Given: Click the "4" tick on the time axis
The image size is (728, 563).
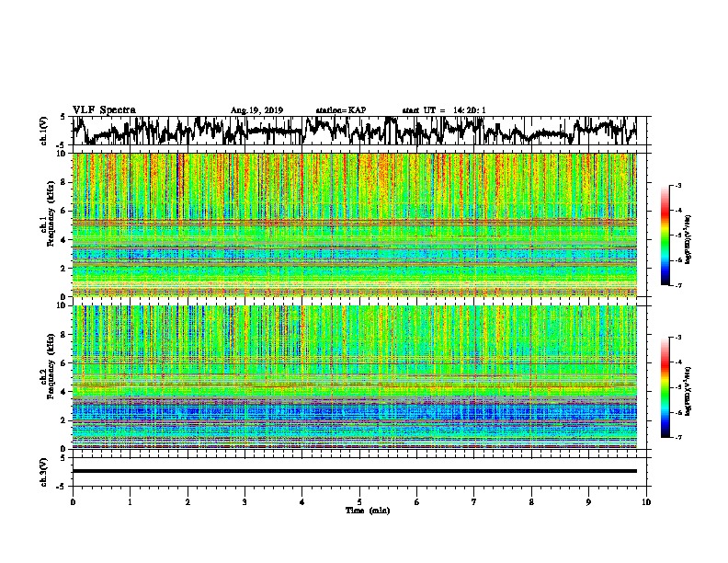Looking at the screenshot, I should pos(302,501).
